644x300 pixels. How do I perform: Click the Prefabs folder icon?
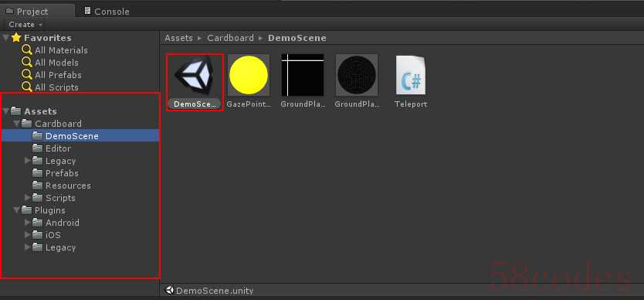[x=38, y=172]
